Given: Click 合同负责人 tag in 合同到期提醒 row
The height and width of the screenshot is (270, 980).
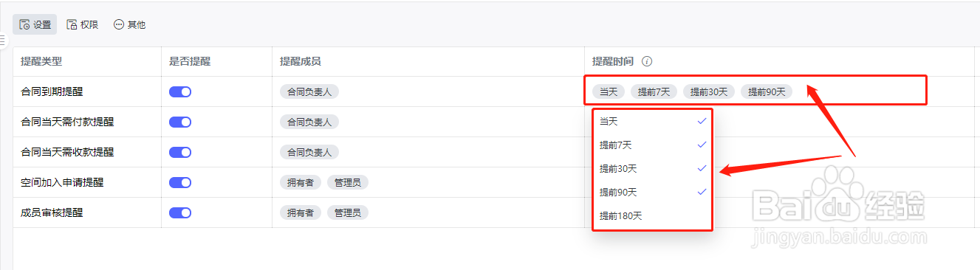Looking at the screenshot, I should [309, 91].
